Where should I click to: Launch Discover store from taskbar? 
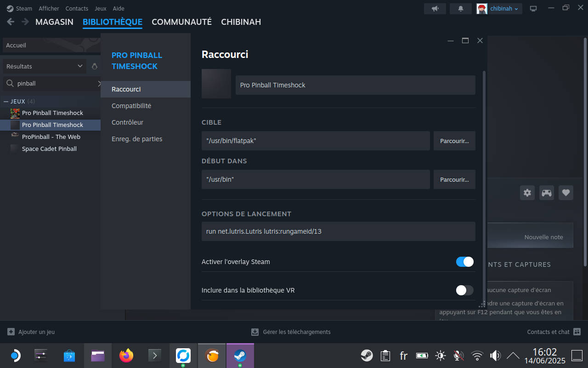69,356
